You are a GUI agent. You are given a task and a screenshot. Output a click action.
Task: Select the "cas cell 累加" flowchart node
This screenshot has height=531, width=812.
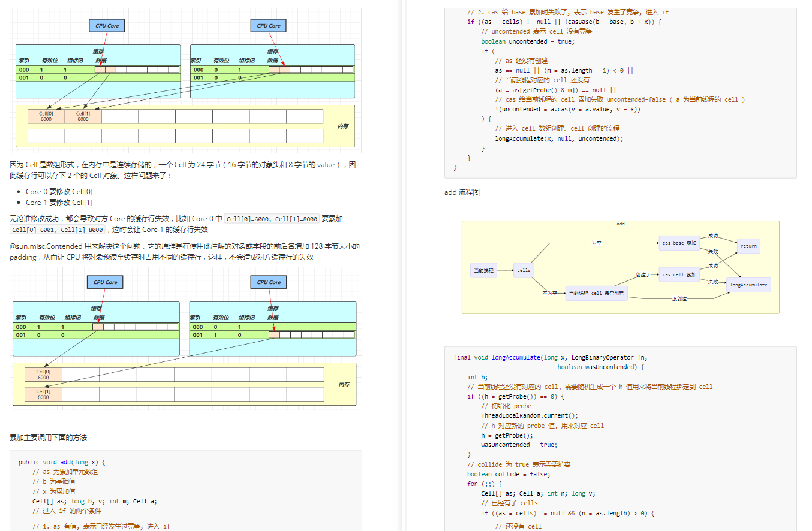click(679, 275)
